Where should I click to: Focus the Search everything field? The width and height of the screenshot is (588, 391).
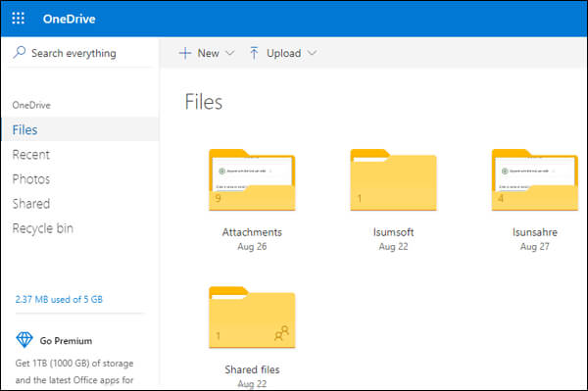tap(80, 53)
